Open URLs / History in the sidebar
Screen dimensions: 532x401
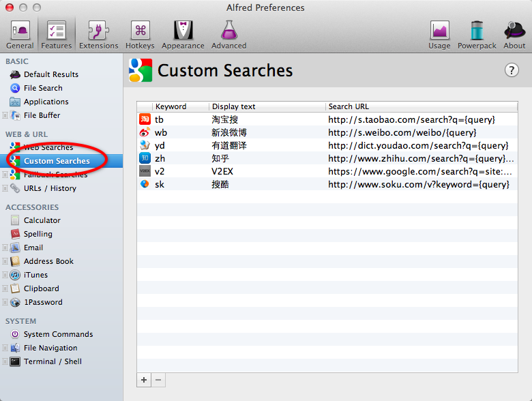(x=49, y=188)
